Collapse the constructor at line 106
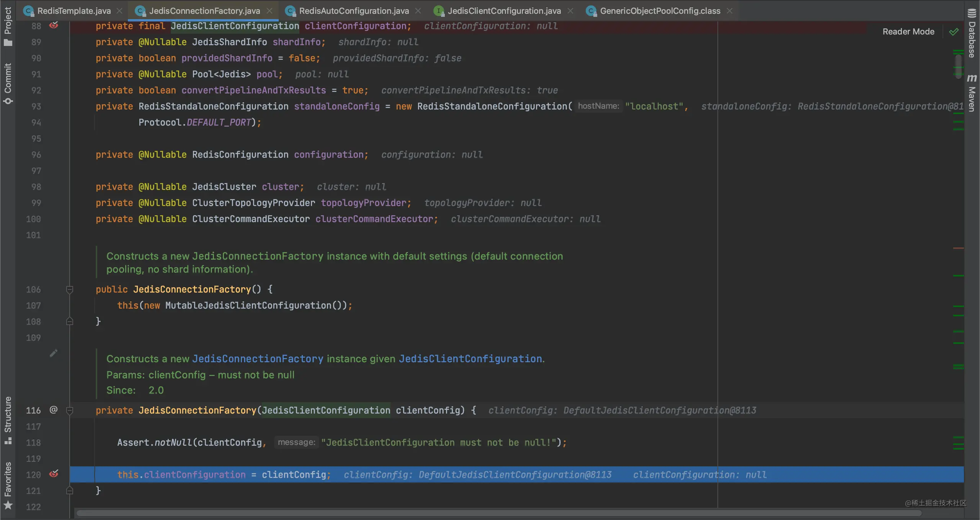 coord(70,289)
